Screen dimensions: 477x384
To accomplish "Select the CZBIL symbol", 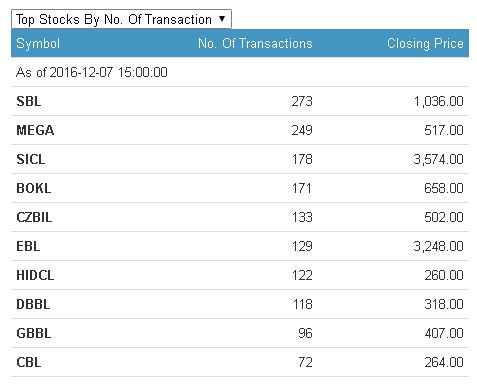I will 34,217.
